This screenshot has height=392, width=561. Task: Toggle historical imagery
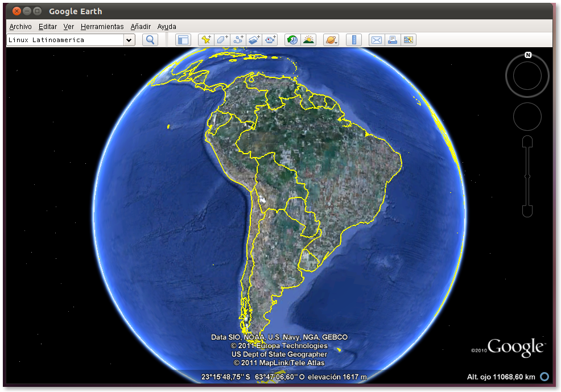tap(291, 40)
